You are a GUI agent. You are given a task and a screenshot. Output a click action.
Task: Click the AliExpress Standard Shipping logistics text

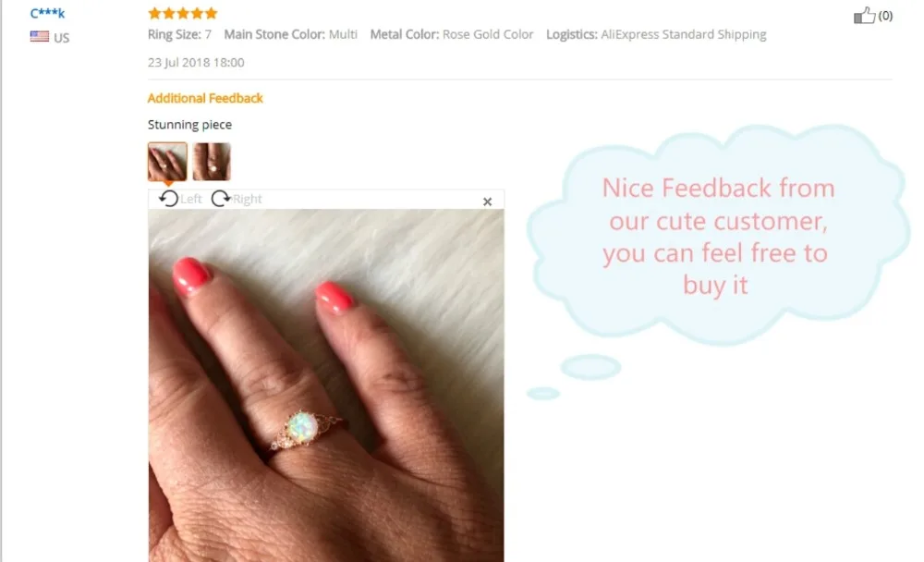(684, 34)
